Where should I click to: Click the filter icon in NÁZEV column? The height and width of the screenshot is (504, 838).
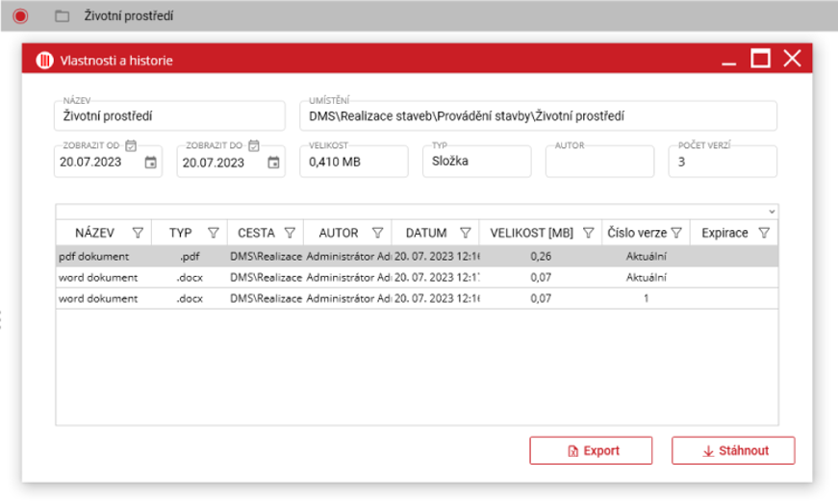pos(138,233)
